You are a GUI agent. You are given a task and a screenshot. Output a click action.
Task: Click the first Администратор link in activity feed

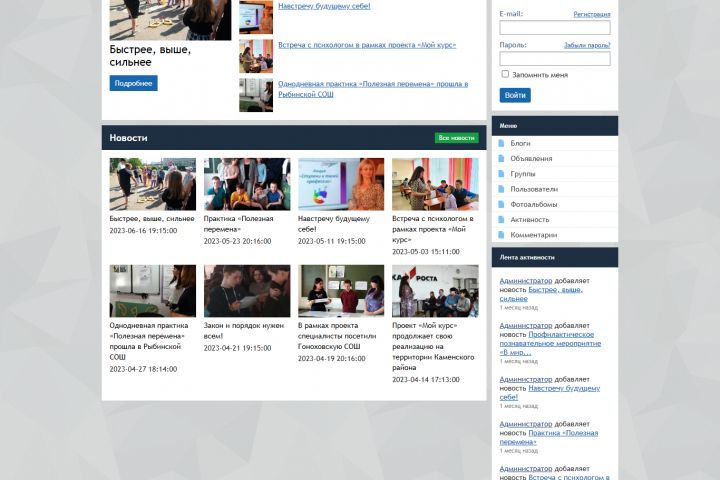click(x=526, y=281)
